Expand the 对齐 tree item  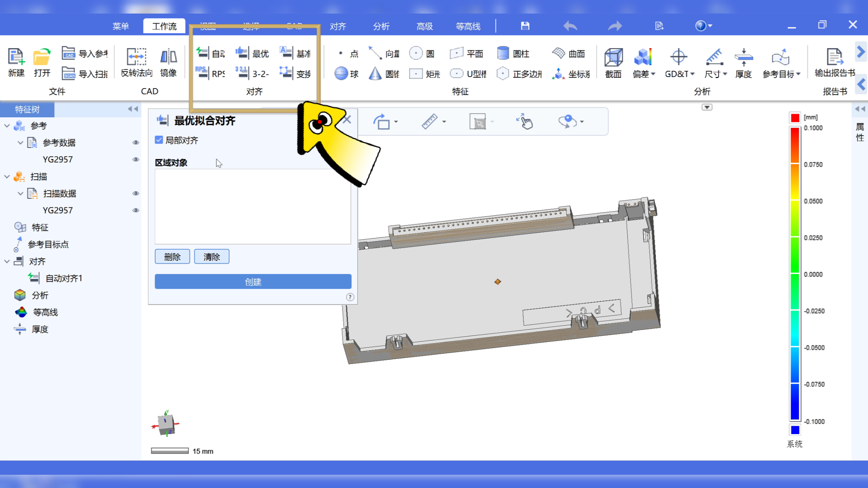(5, 261)
